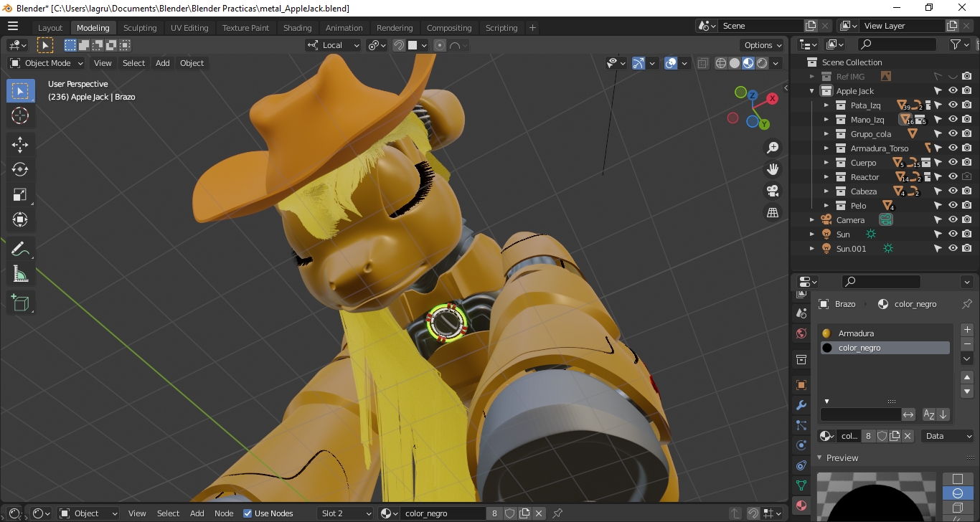The height and width of the screenshot is (522, 980).
Task: Activate the Scale tool
Action: (20, 194)
